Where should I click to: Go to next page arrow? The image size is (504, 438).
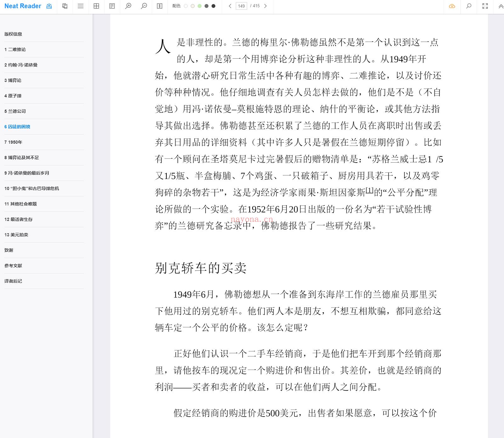click(x=265, y=6)
